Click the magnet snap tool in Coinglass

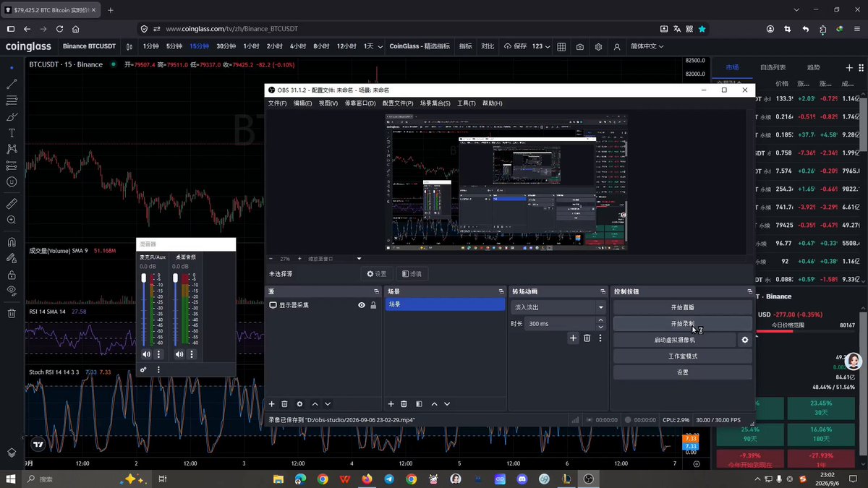12,242
